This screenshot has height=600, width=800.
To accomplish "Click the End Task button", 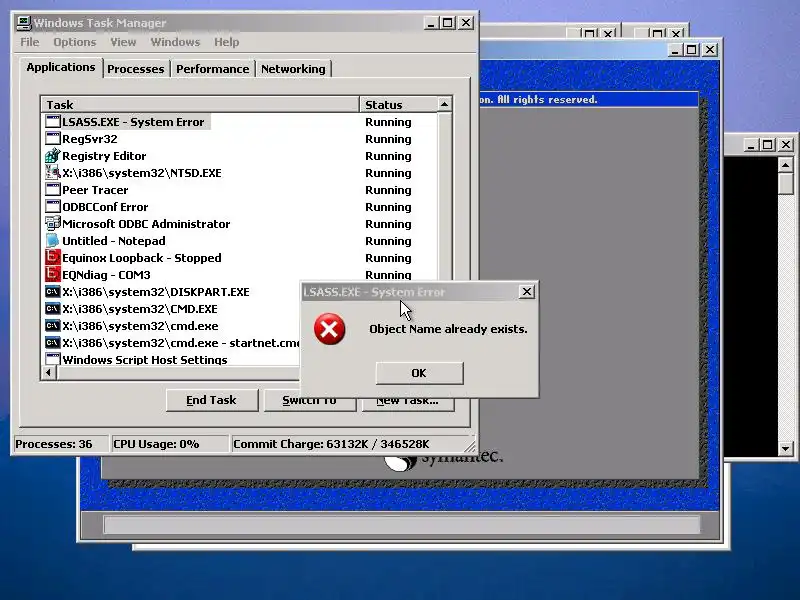I will (212, 400).
